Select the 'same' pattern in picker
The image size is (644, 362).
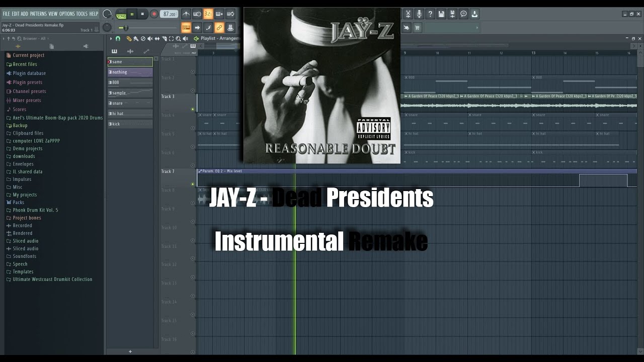[130, 62]
